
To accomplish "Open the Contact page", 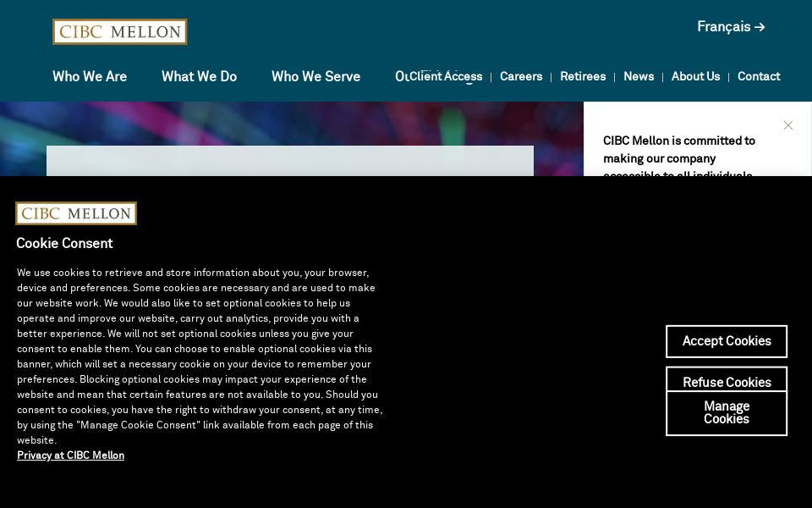I will [x=759, y=76].
